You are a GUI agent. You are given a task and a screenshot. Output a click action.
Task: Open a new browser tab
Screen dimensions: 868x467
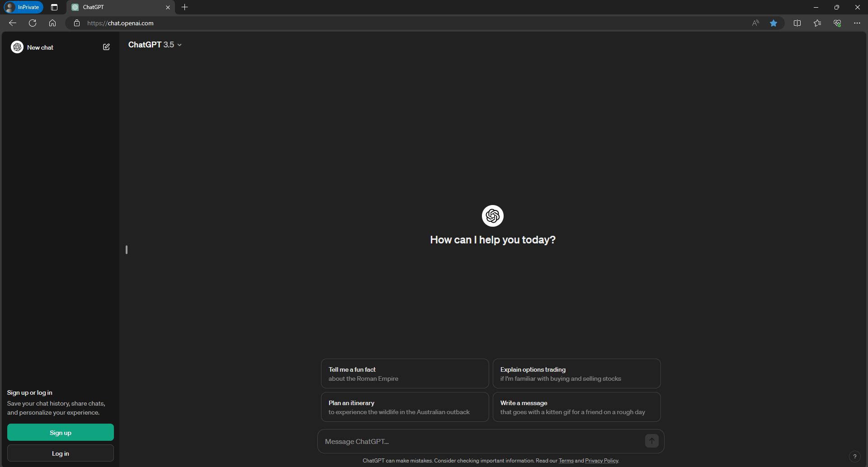[x=184, y=7]
